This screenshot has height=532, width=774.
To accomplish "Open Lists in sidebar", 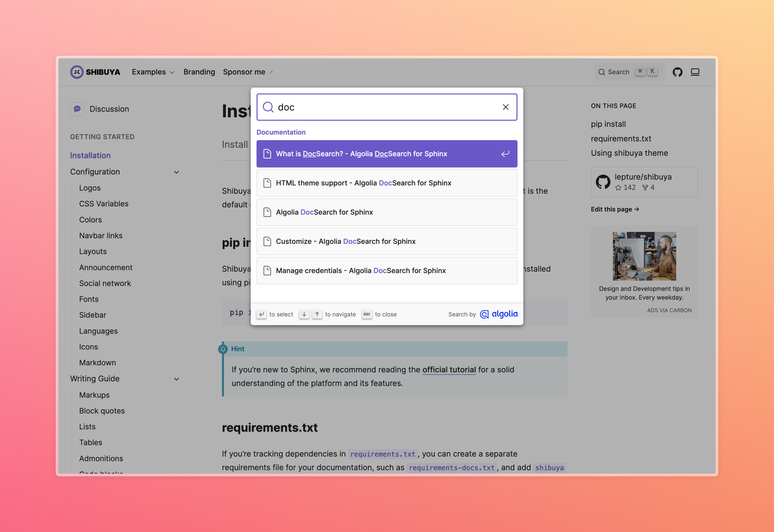I will 87,427.
